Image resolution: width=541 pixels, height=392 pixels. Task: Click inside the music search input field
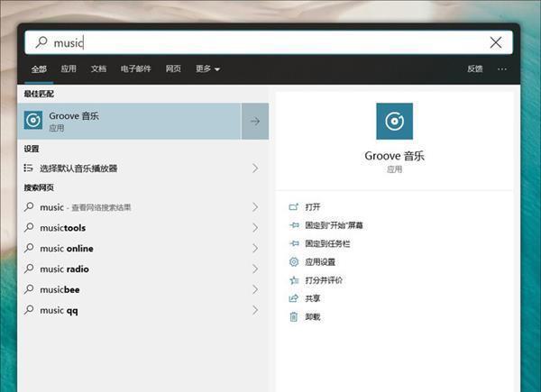pos(269,42)
